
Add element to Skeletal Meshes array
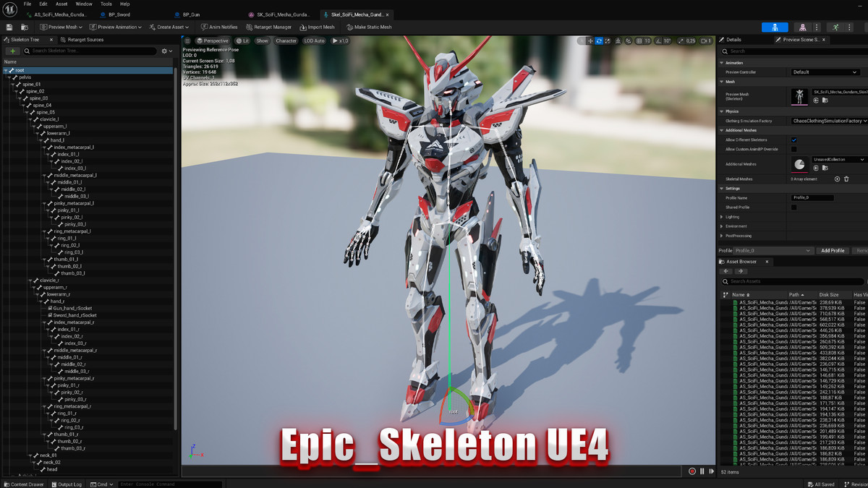click(837, 179)
